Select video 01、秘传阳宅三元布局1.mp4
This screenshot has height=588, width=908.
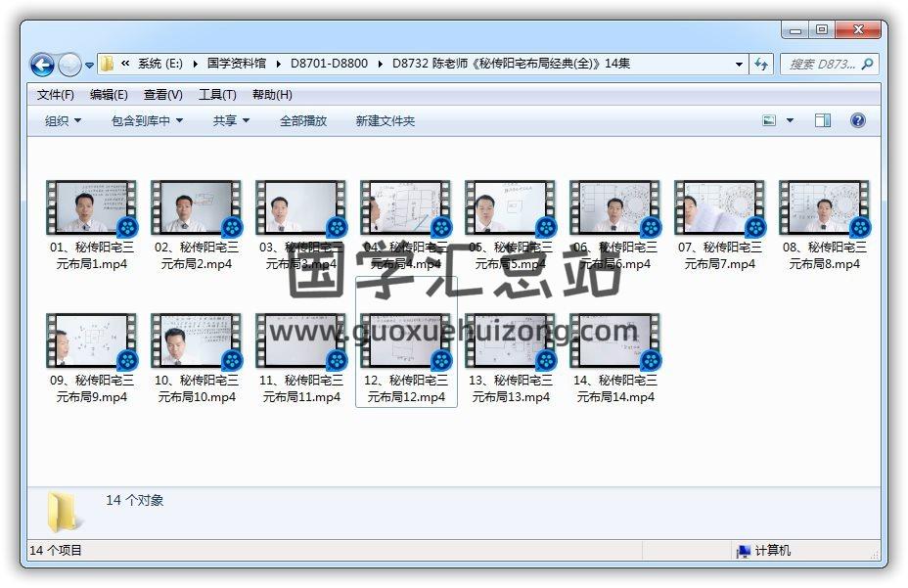point(92,225)
